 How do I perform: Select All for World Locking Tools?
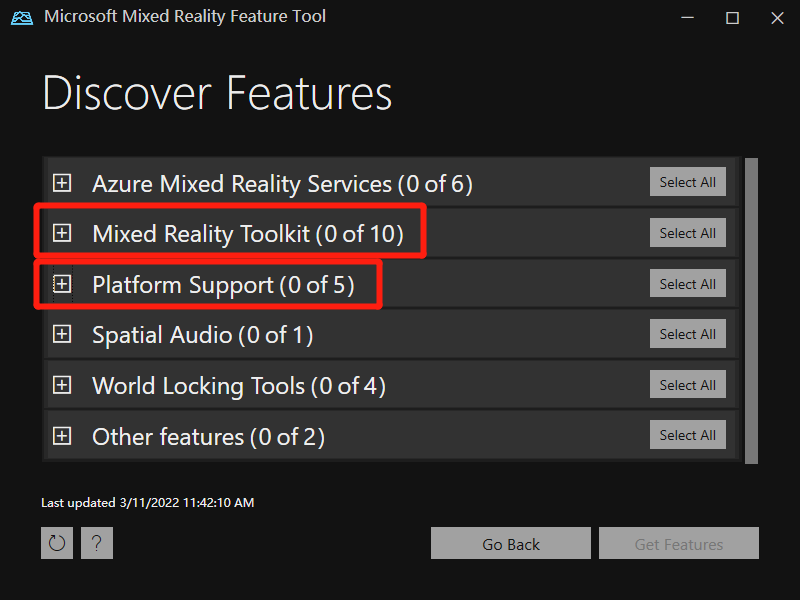687,384
